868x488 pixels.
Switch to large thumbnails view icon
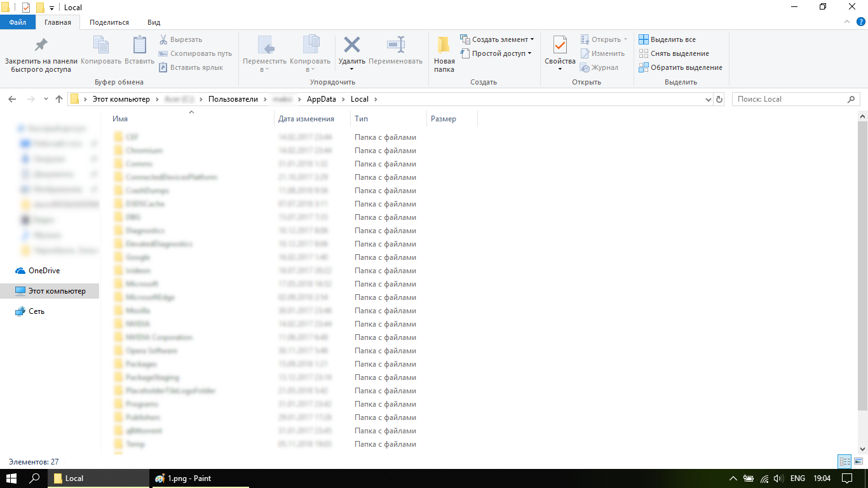858,462
